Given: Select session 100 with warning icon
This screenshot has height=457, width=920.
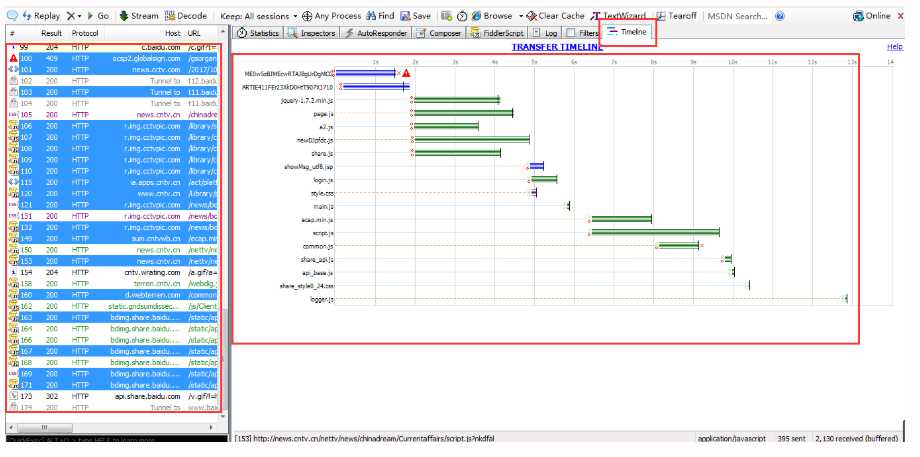Looking at the screenshot, I should point(112,58).
